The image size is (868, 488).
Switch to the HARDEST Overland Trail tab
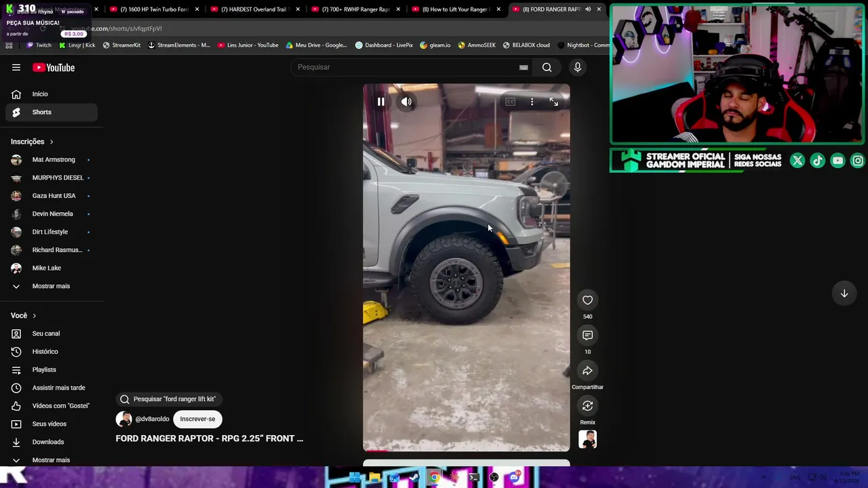point(255,9)
